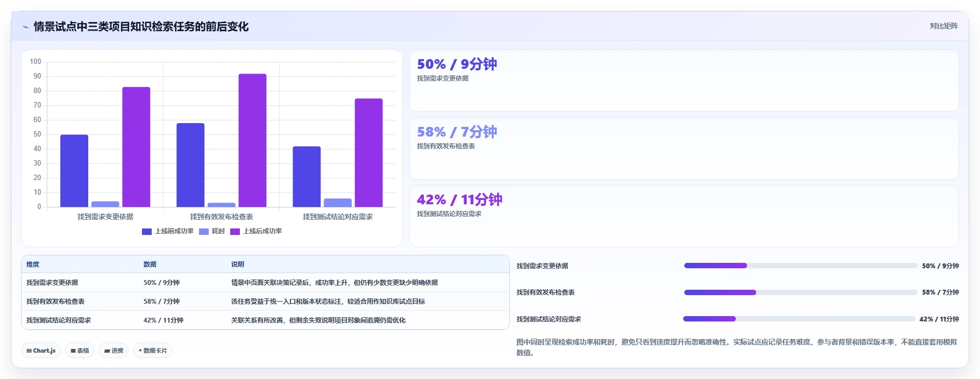Click the footnote paragraph starting 图中同时呈现检索成功率

tap(737, 347)
